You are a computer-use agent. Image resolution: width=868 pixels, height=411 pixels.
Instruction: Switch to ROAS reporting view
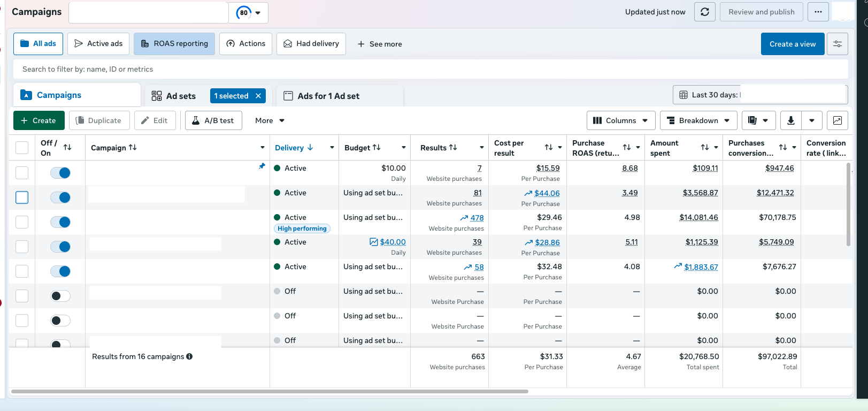click(174, 44)
